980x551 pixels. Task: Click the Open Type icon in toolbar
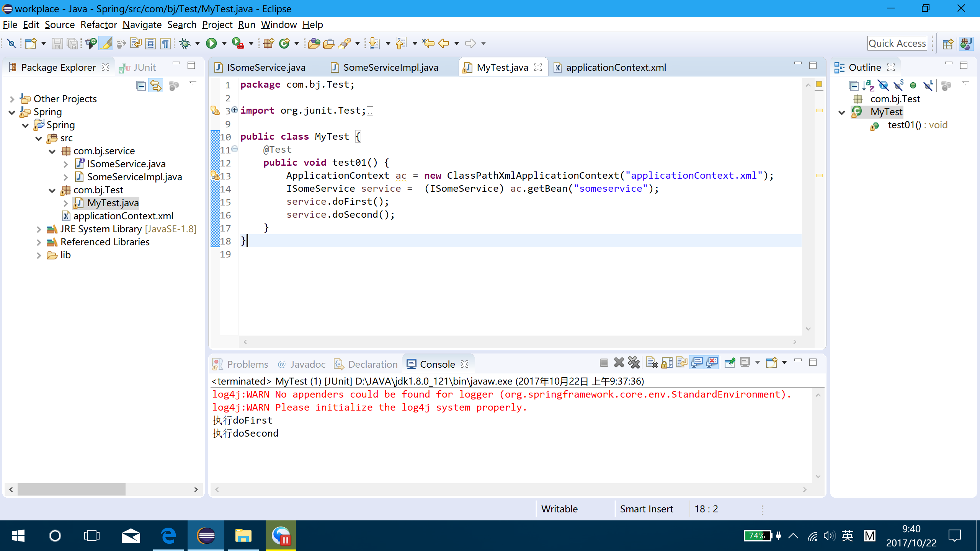point(314,43)
